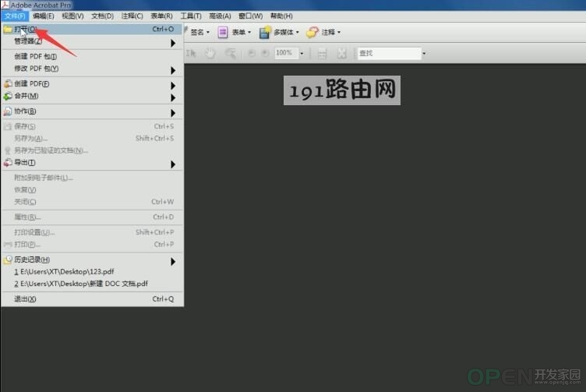Click the Adobe Acrobat logo in title bar
The image size is (586, 392).
(5, 5)
